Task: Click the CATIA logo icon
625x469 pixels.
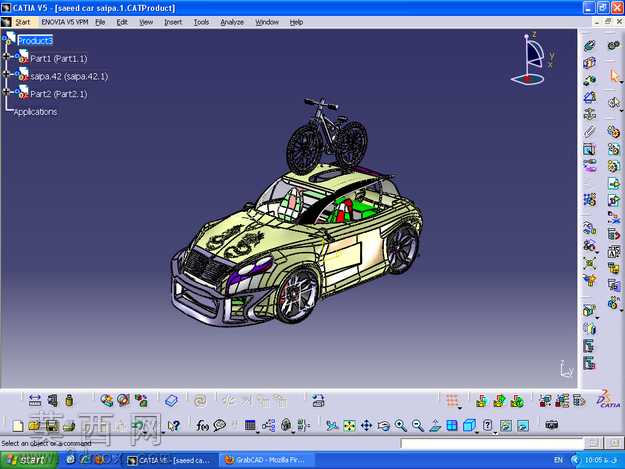Action: 607,399
